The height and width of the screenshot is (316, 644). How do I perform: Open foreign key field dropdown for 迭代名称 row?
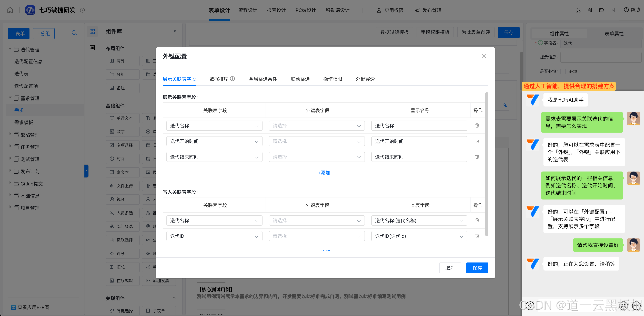(x=317, y=126)
